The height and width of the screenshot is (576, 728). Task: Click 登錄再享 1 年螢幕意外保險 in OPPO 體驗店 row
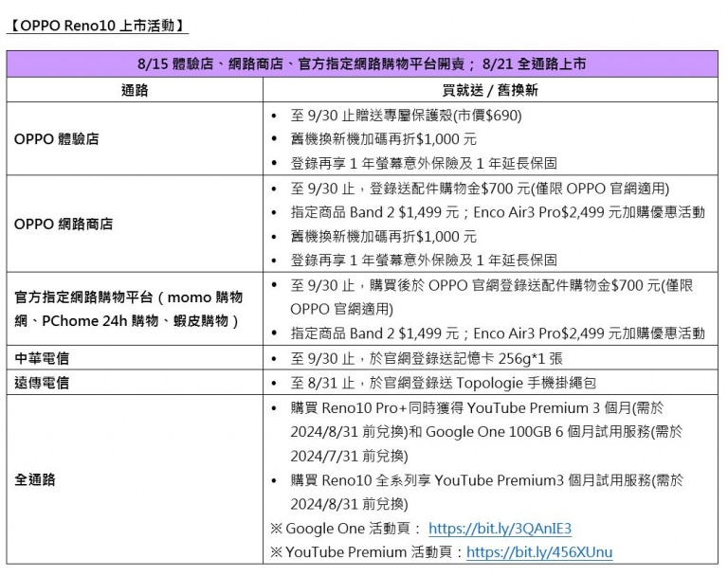tap(424, 163)
